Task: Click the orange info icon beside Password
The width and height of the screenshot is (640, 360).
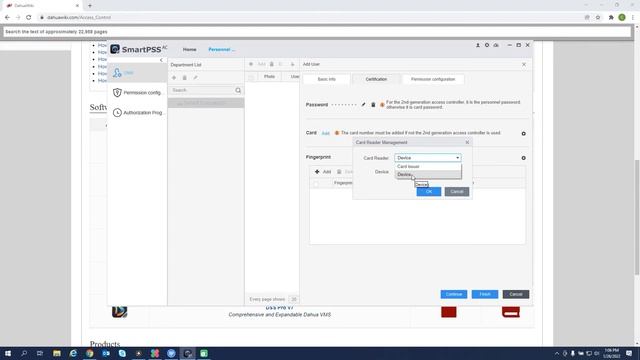Action: click(x=382, y=105)
